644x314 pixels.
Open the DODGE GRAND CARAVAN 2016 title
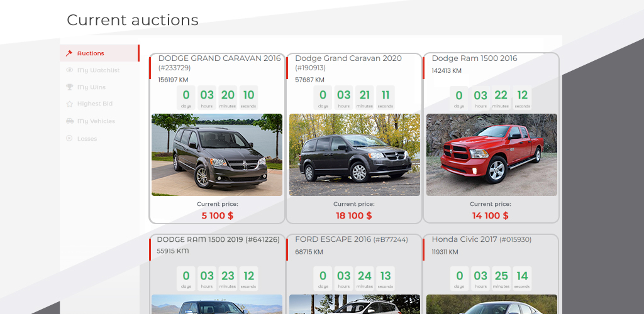[x=219, y=63]
